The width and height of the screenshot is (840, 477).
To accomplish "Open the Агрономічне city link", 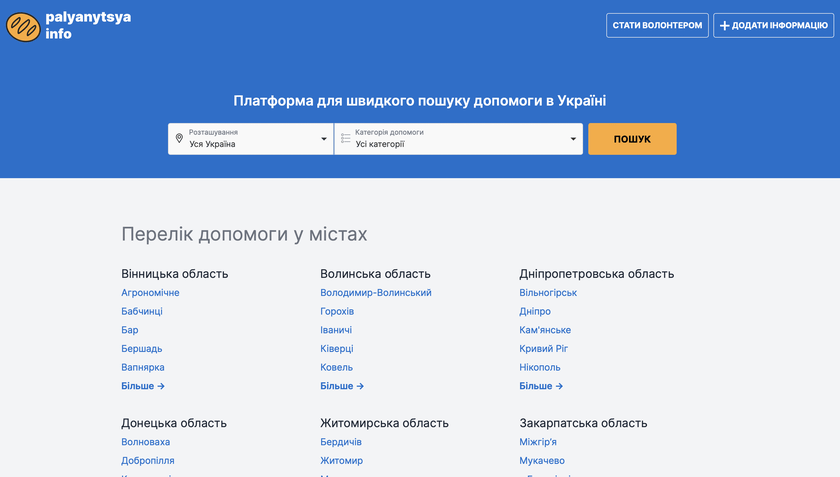I will point(150,293).
